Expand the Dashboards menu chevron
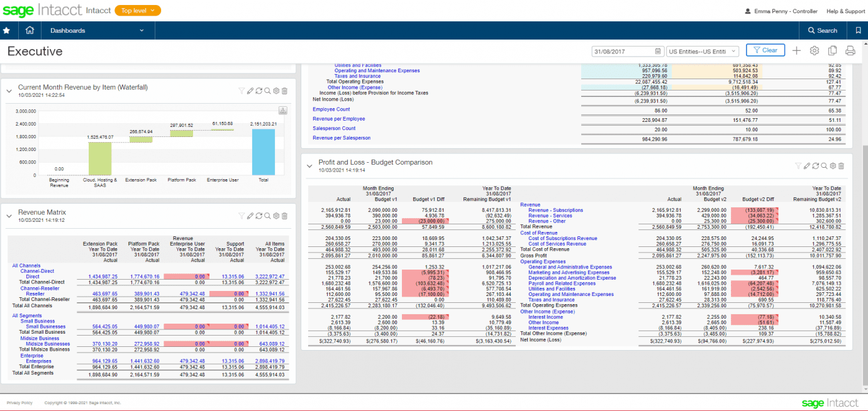This screenshot has height=411, width=868. (x=142, y=30)
